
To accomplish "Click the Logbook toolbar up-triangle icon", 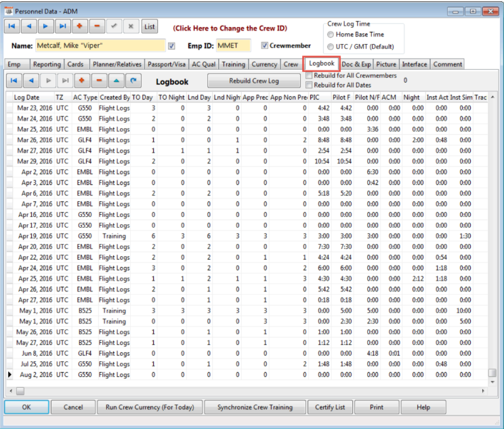I will [x=117, y=81].
